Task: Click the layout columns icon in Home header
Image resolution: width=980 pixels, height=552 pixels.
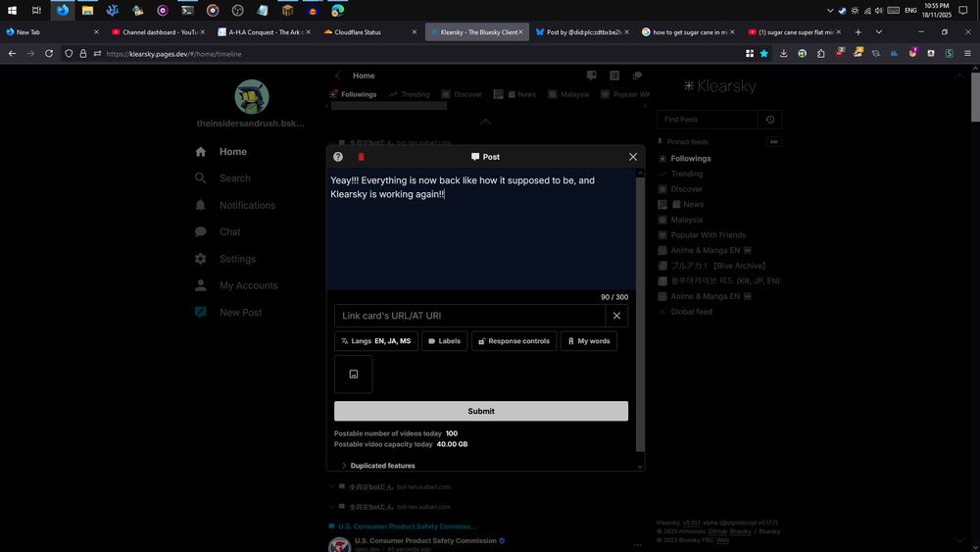Action: pos(614,75)
